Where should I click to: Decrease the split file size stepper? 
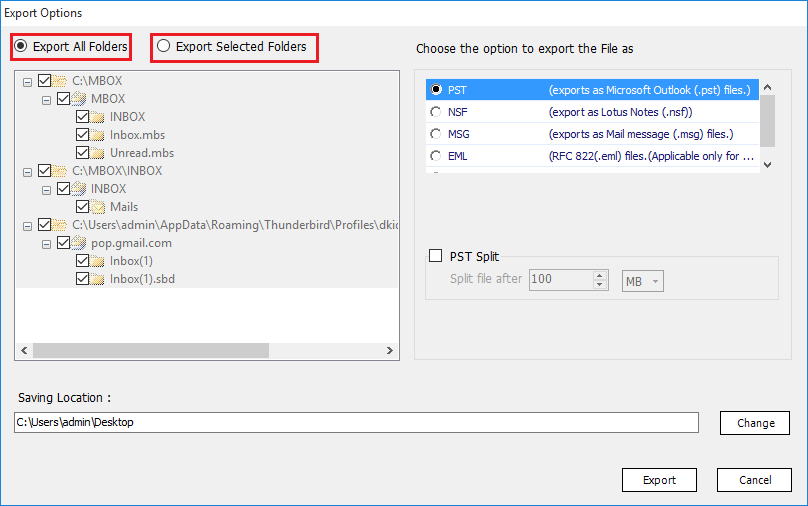[599, 284]
